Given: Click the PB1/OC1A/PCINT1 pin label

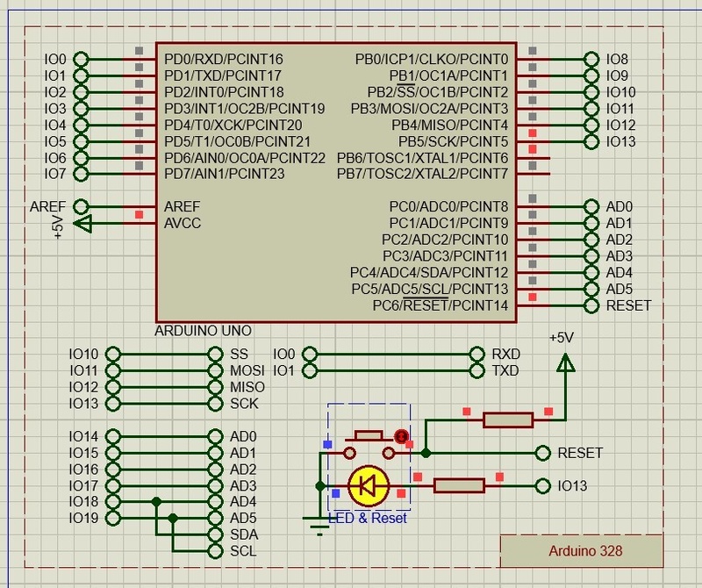Looking at the screenshot, I should click(x=448, y=75).
